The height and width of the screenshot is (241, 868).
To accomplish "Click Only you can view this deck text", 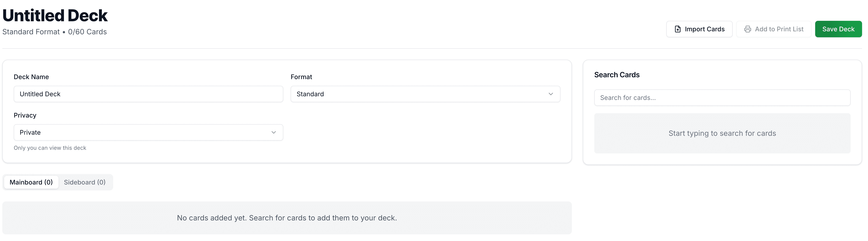I will tap(50, 148).
